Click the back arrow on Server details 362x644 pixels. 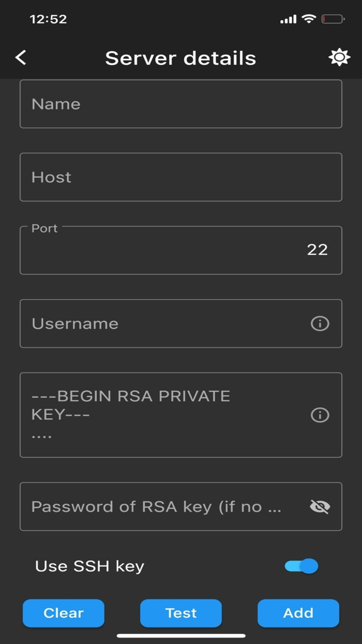(x=21, y=57)
